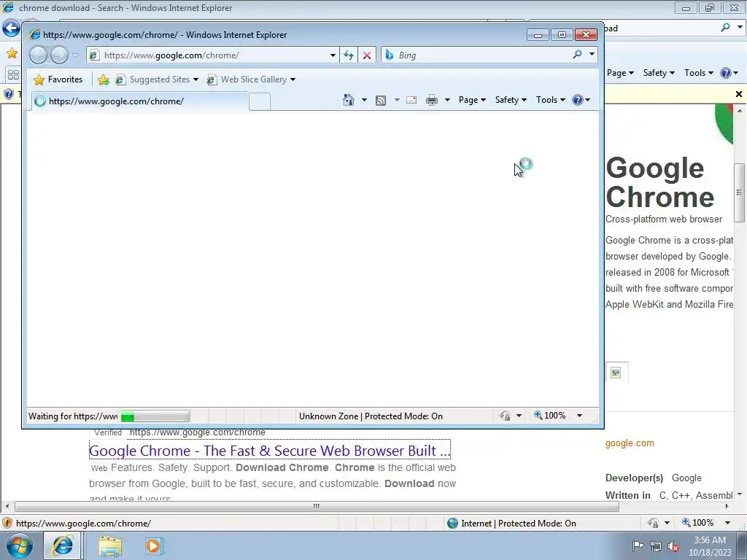Select the https://www.google.com/chrome/ tab
This screenshot has height=560, width=747.
pos(140,101)
